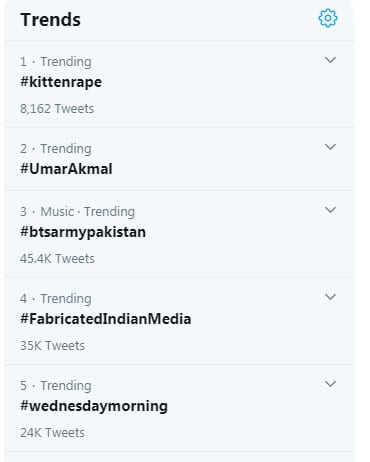Select the 24K Tweets count
370x462 pixels.
(52, 433)
